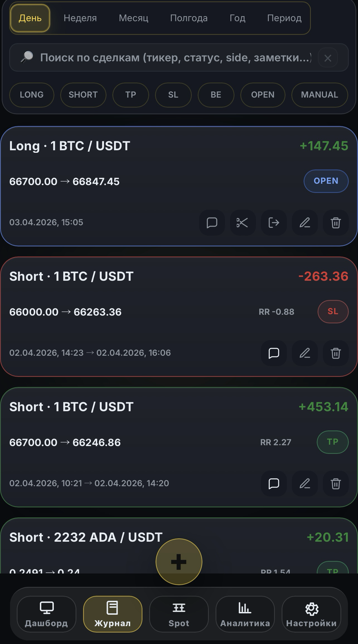Click scissors partial-close icon on Long trade
358x644 pixels.
tap(243, 223)
